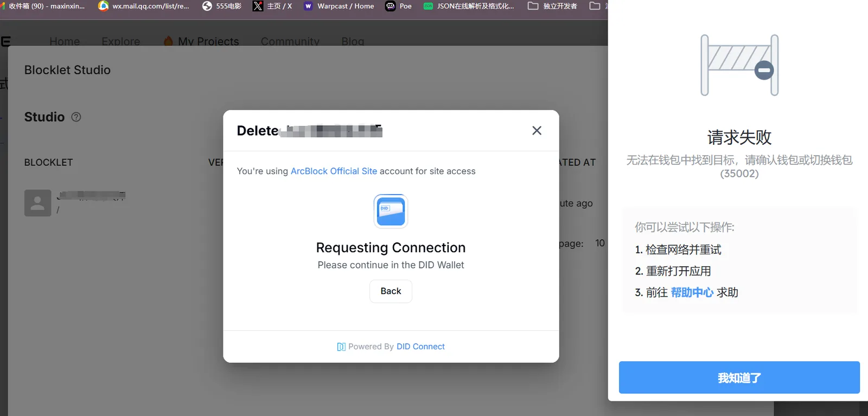The image size is (868, 416).
Task: Click the 检查网络并重试 suggestion
Action: tap(684, 249)
